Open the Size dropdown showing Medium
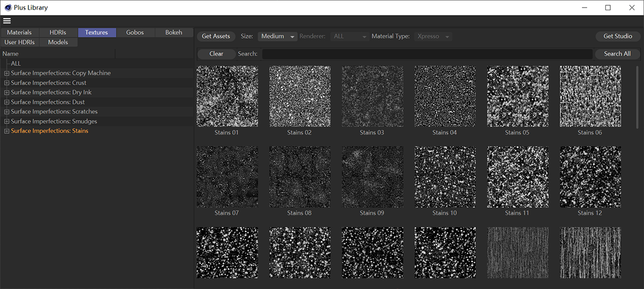This screenshot has height=289, width=644. [277, 36]
